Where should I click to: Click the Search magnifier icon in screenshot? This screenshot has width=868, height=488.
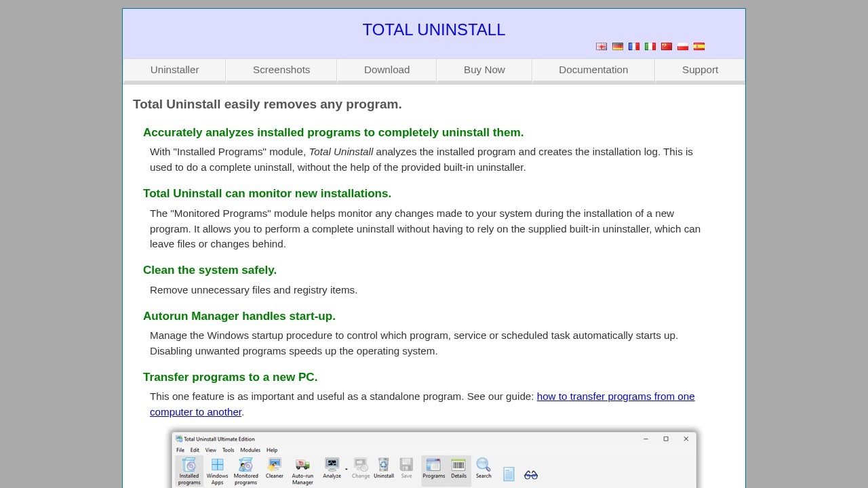pyautogui.click(x=484, y=468)
